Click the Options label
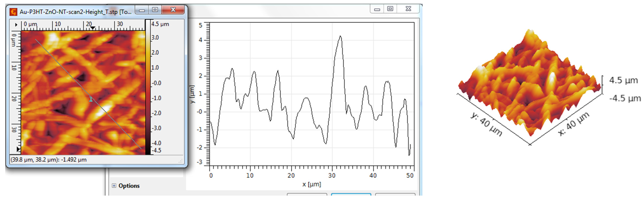The width and height of the screenshot is (644, 201). pyautogui.click(x=129, y=186)
